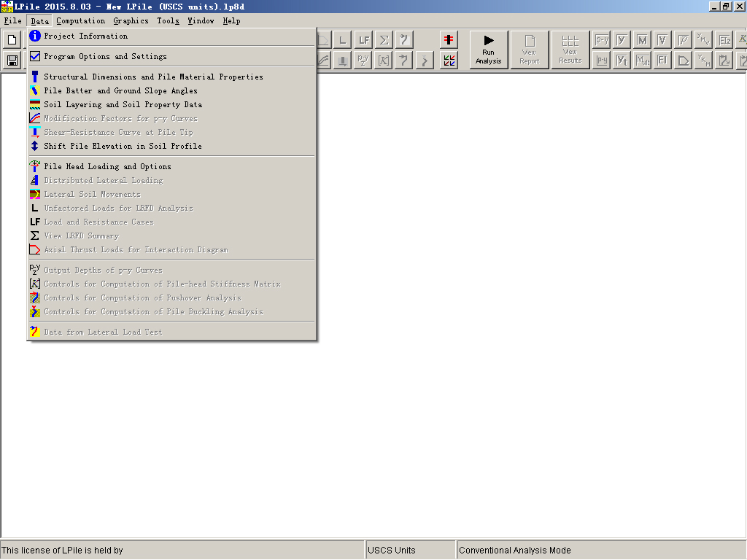Click the EI toolbar icon
This screenshot has height=560, width=747.
tap(662, 61)
